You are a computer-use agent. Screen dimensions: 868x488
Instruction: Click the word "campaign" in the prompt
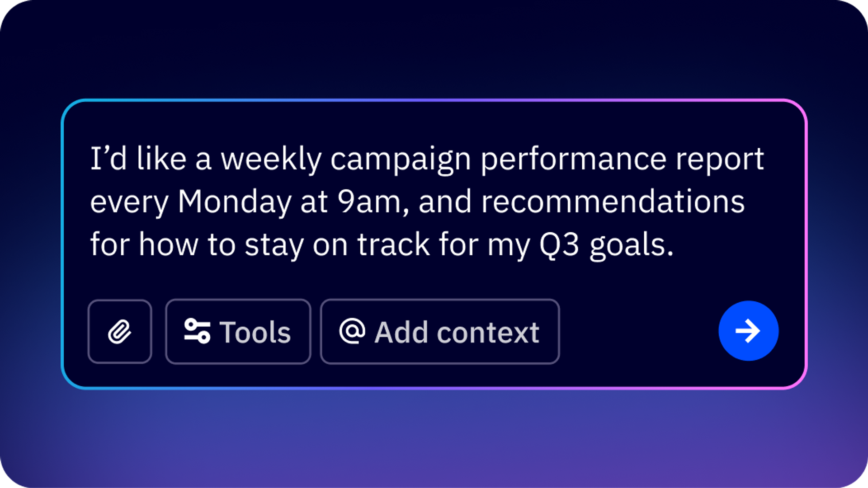[401, 160]
